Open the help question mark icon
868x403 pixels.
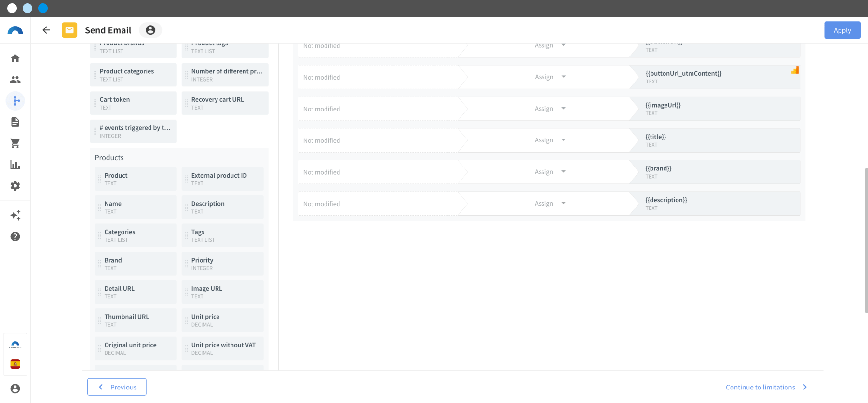(15, 236)
